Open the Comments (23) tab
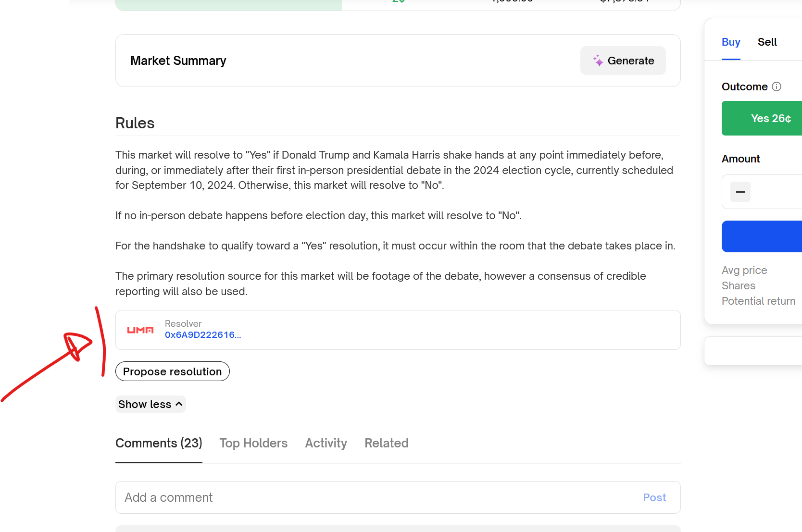The height and width of the screenshot is (532, 802). 159,443
